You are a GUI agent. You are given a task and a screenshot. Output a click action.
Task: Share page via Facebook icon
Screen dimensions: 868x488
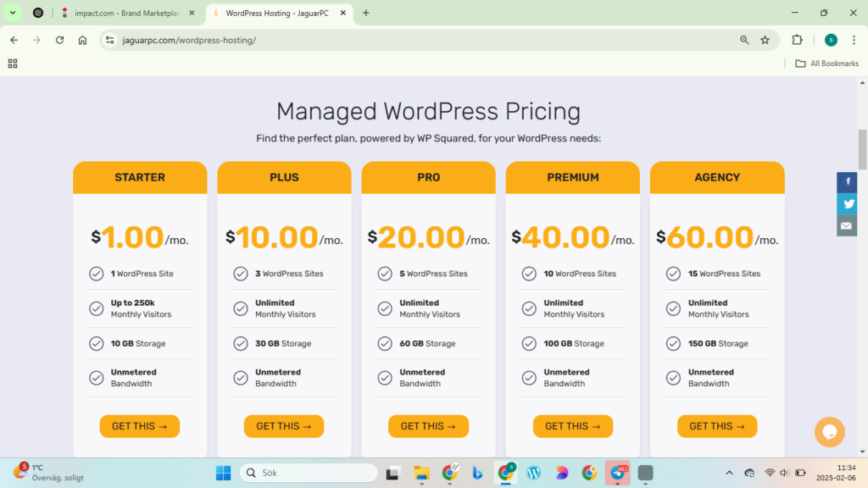pos(847,182)
